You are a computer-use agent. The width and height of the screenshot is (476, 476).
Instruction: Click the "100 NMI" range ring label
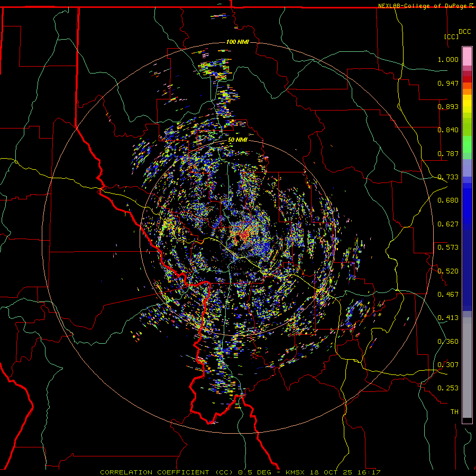pyautogui.click(x=237, y=42)
